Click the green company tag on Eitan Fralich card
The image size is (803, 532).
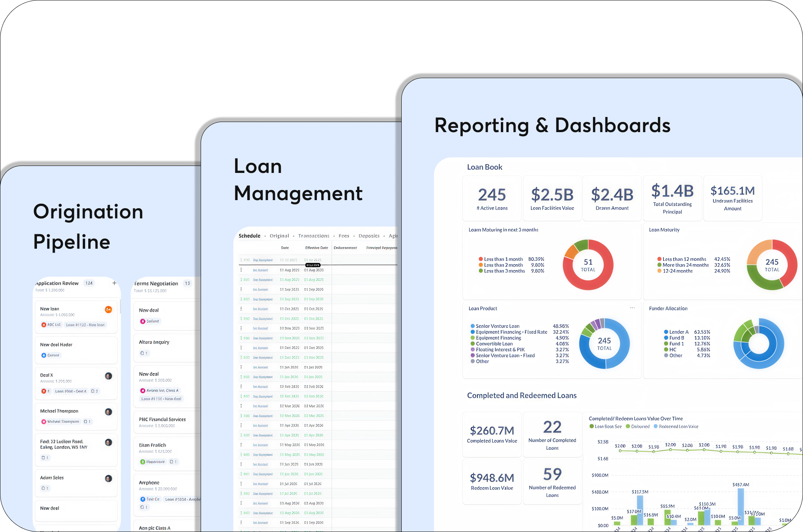152,462
